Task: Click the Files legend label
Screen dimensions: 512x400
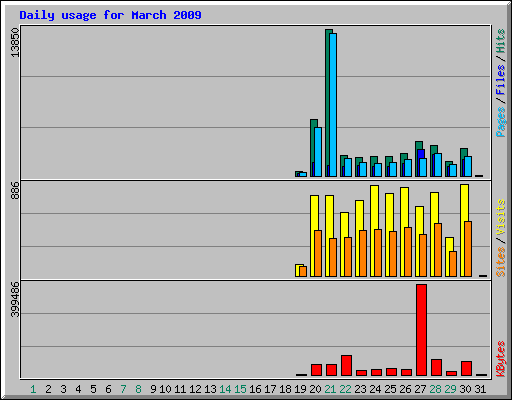Action: (501, 79)
